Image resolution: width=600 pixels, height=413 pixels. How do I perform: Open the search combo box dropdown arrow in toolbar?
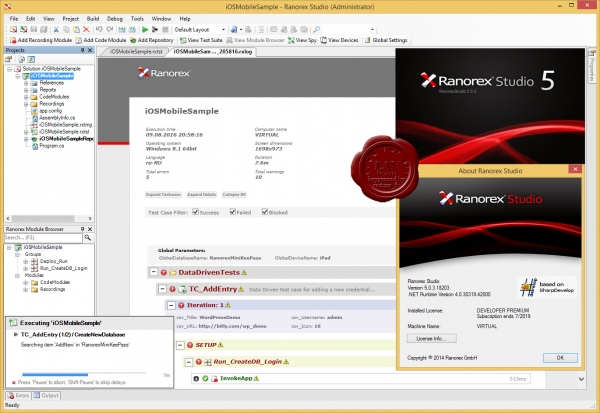click(x=372, y=29)
